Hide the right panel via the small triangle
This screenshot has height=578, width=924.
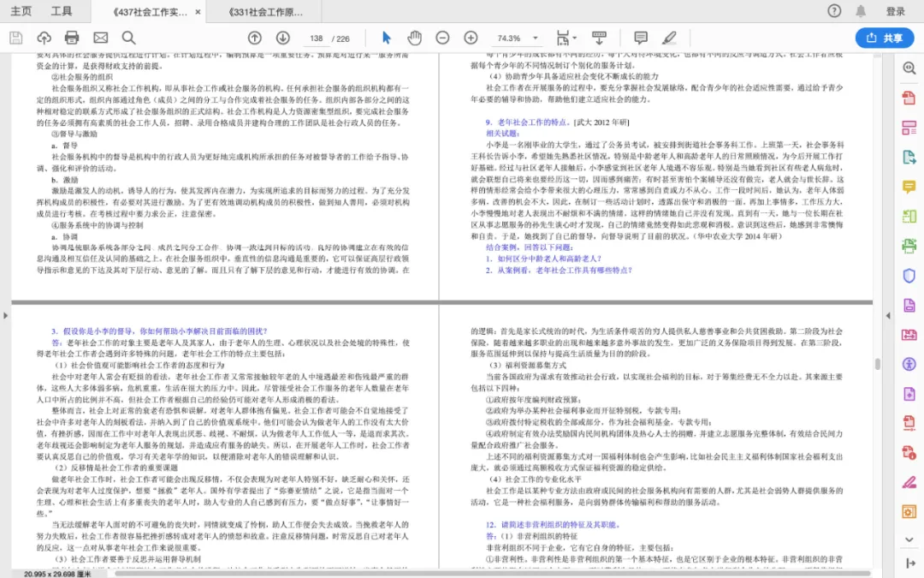pyautogui.click(x=888, y=315)
